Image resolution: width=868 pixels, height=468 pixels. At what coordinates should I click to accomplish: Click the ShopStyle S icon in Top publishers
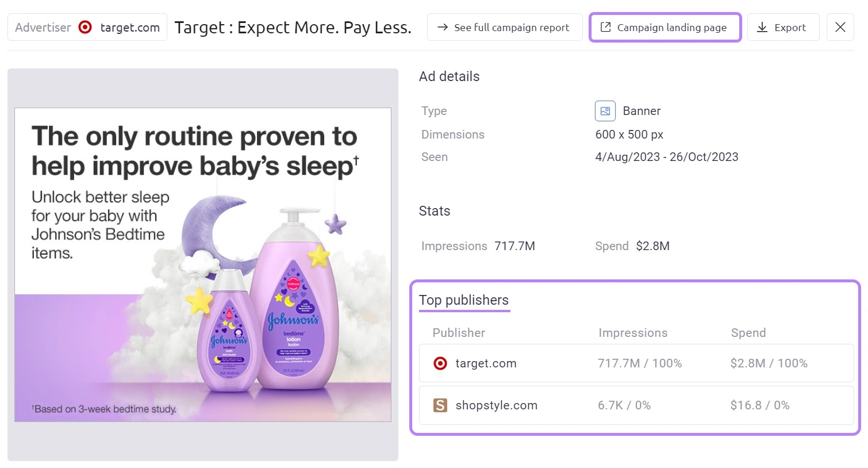[x=440, y=405]
